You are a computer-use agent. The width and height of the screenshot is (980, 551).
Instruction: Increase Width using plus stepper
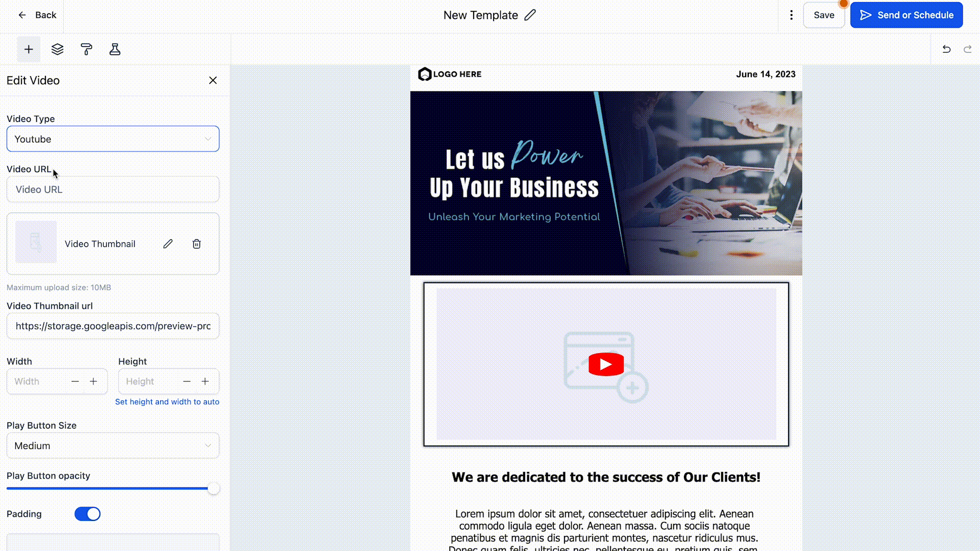tap(93, 382)
